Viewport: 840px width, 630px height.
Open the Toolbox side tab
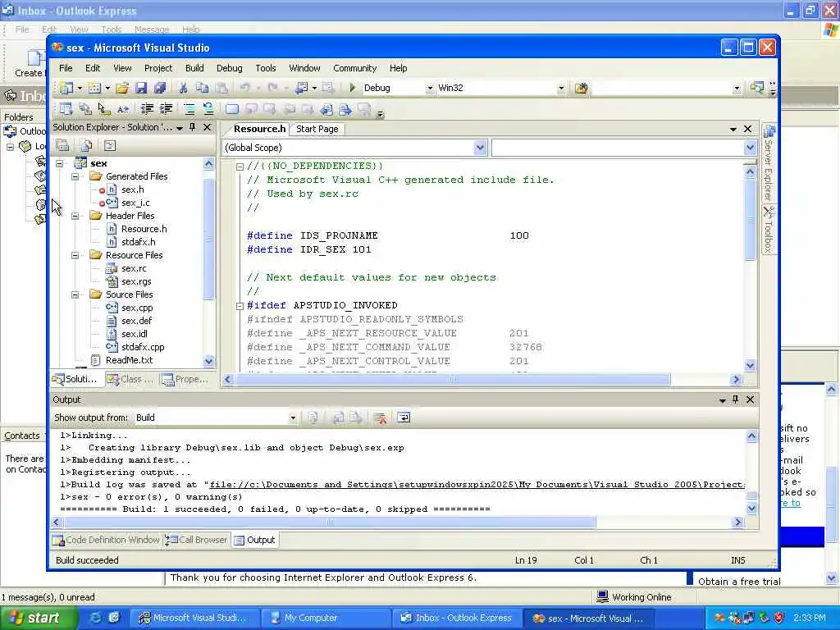769,230
